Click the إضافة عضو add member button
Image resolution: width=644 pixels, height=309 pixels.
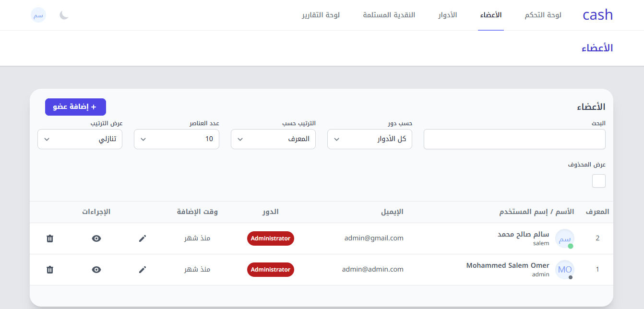tap(75, 107)
